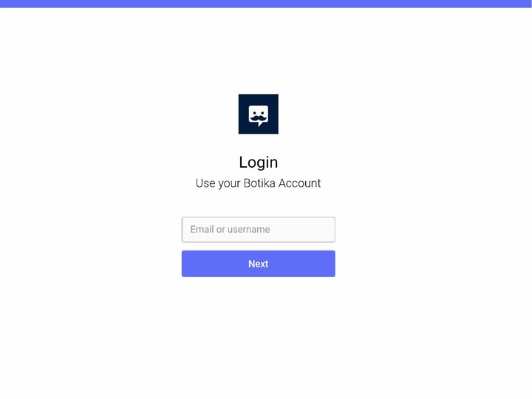Click the right end of email field
This screenshot has width=532, height=399.
point(330,230)
